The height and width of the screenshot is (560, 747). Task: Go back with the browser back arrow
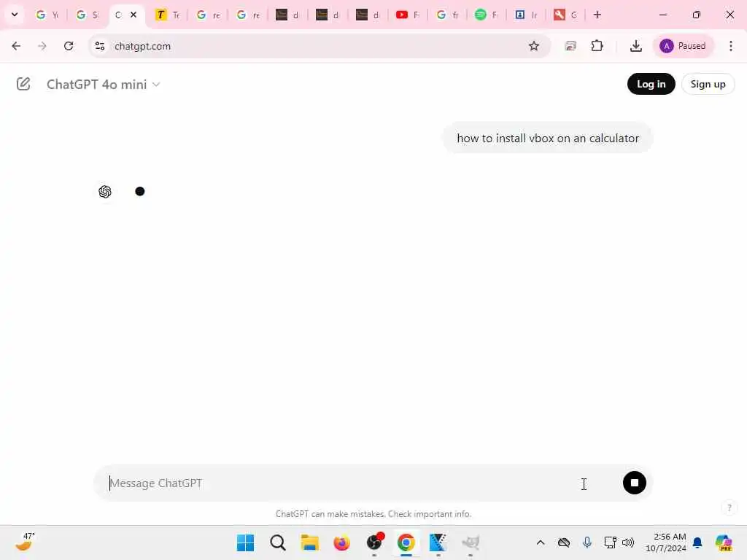16,46
